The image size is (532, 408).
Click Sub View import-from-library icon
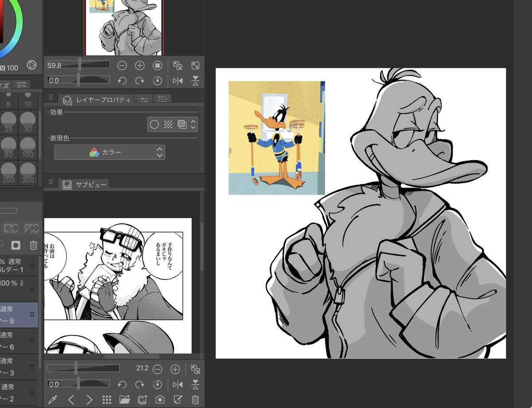142,400
